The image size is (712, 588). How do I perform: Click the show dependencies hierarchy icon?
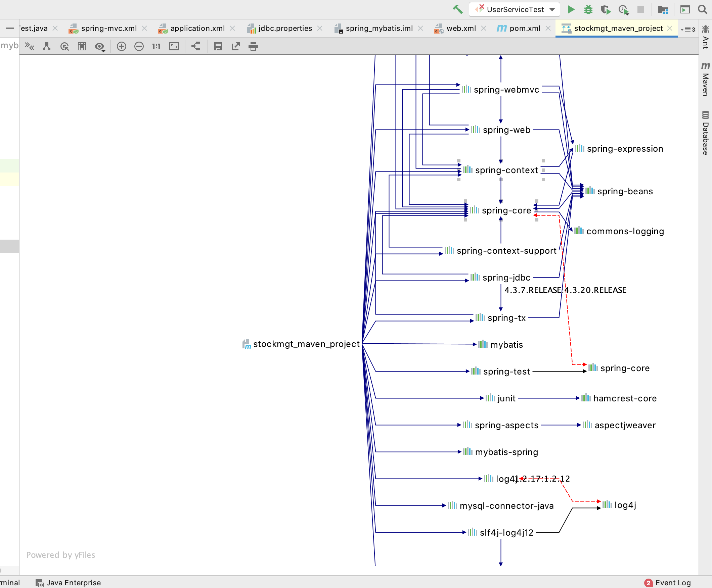click(47, 46)
